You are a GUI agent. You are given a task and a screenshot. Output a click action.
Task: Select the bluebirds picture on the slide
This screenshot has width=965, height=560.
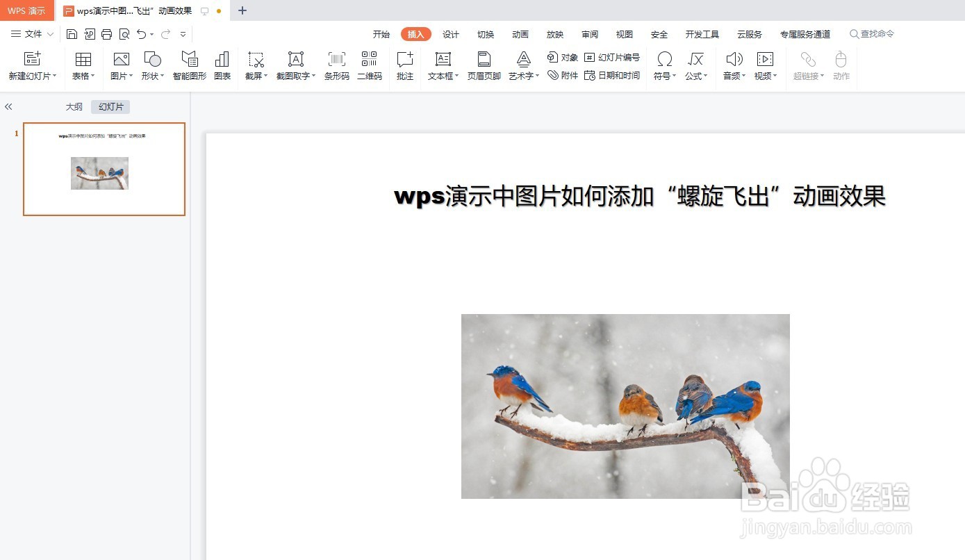625,406
